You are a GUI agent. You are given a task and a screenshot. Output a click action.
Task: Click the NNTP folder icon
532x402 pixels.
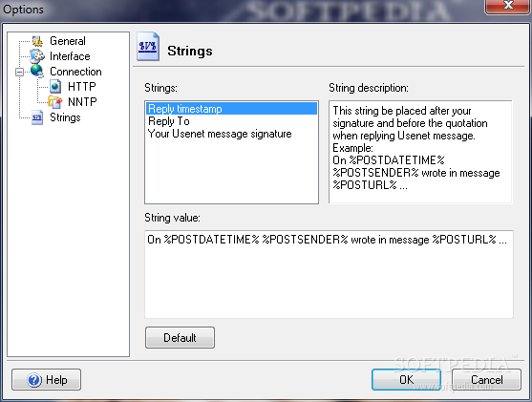tap(55, 102)
